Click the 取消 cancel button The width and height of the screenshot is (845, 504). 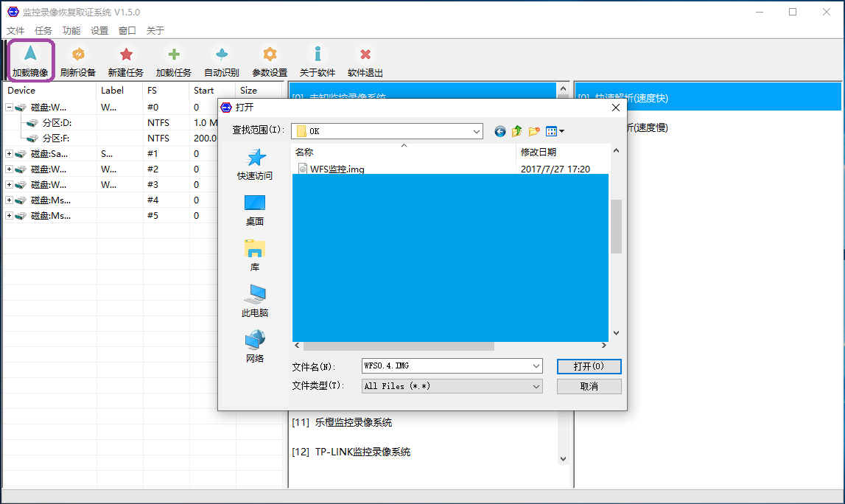(589, 386)
